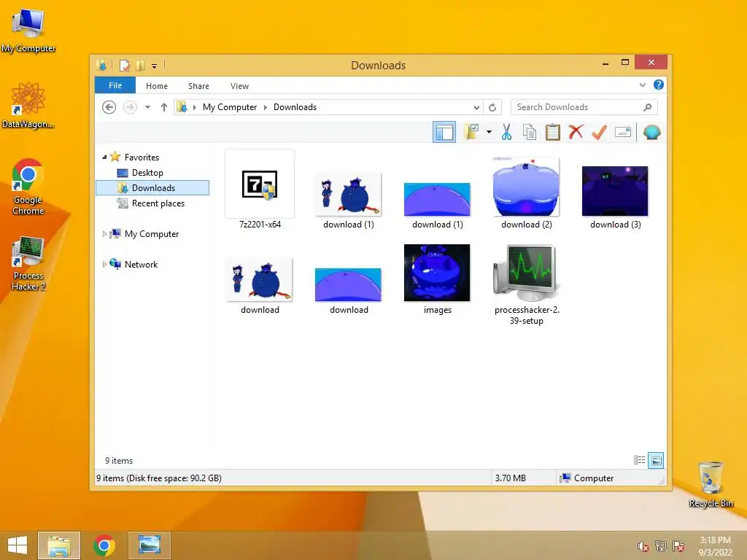747x560 pixels.
Task: Open breadcrumb arrow after My Computer
Action: [266, 107]
